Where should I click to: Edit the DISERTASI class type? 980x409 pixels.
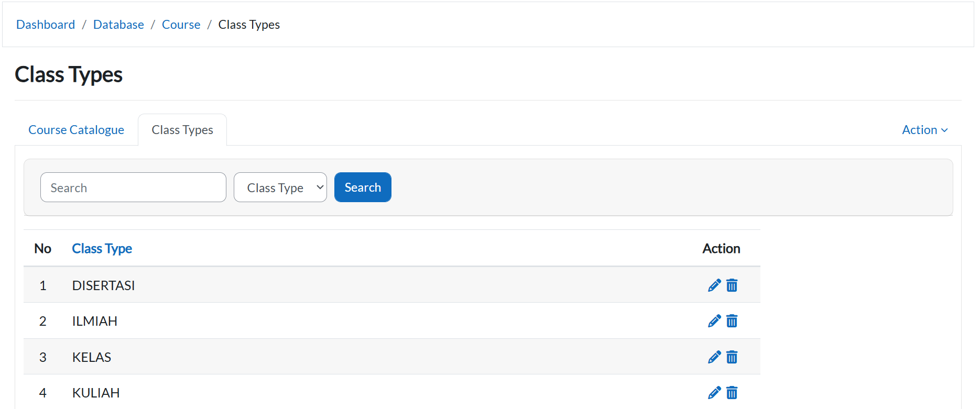click(714, 285)
